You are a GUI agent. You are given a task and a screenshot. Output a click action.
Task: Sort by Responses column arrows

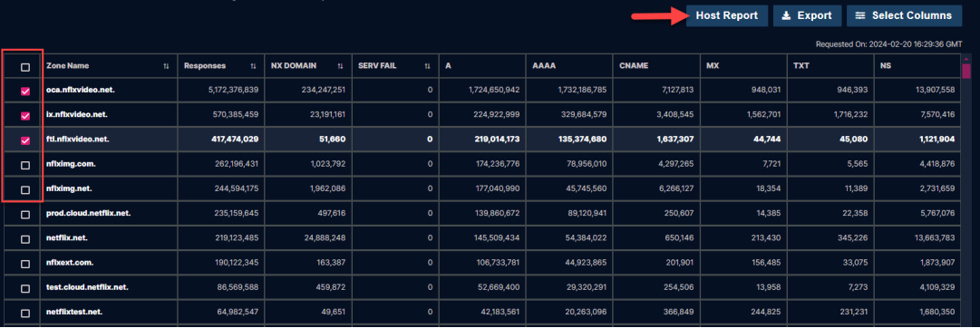253,65
